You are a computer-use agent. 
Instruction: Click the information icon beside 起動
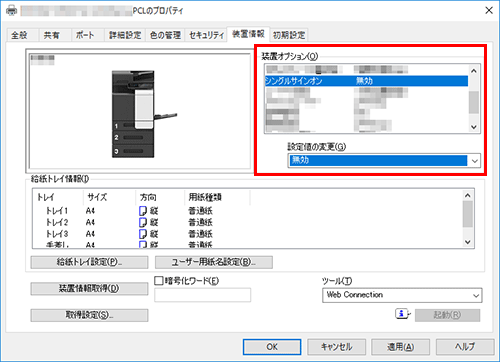point(402,314)
